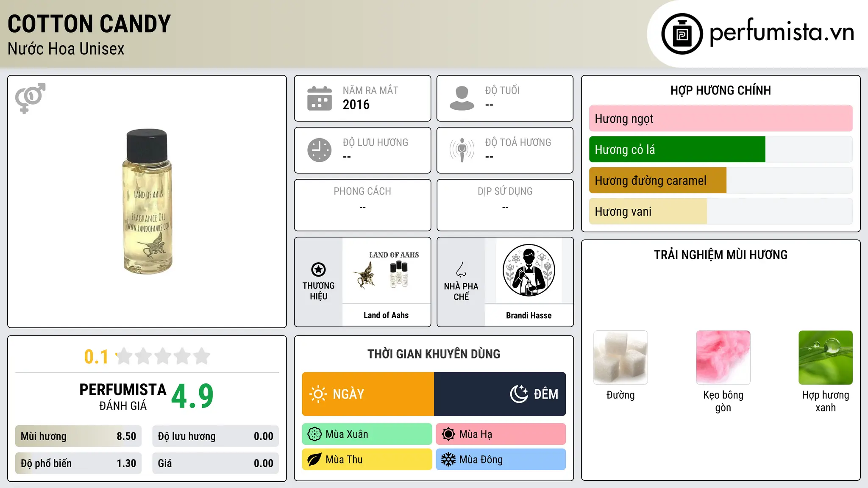Image resolution: width=868 pixels, height=488 pixels.
Task: Click the Hợp hương xanh note image
Action: click(x=826, y=358)
